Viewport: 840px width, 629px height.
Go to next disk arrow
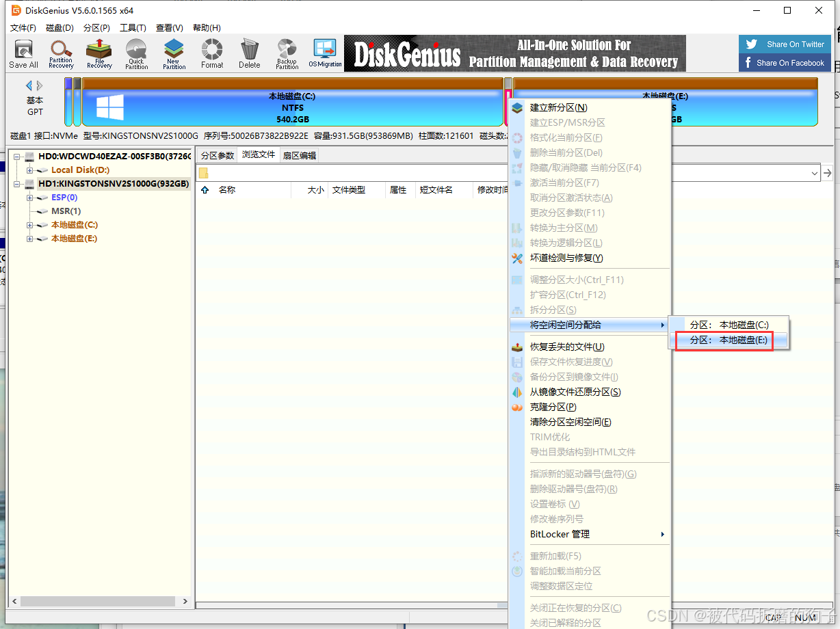click(40, 85)
